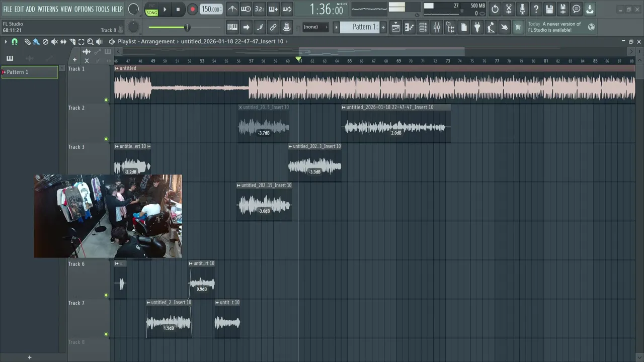Toggle the 3.2.1 countdown before recording
Viewport: 644px width, 362px height.
259,9
